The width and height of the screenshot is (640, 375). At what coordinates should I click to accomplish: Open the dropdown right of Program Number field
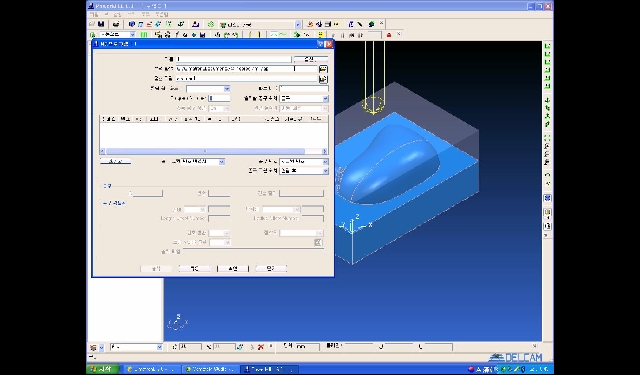point(304,99)
